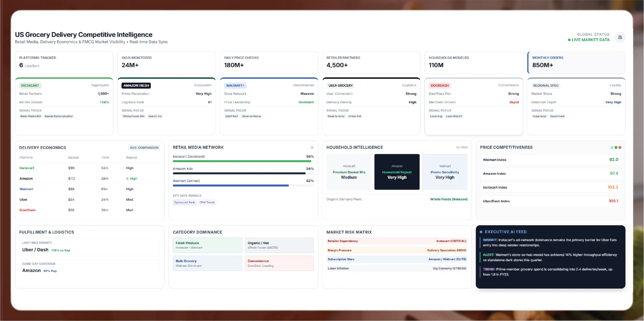Click the Retailer Dependency risk row
The image size is (644, 321).
point(397,241)
